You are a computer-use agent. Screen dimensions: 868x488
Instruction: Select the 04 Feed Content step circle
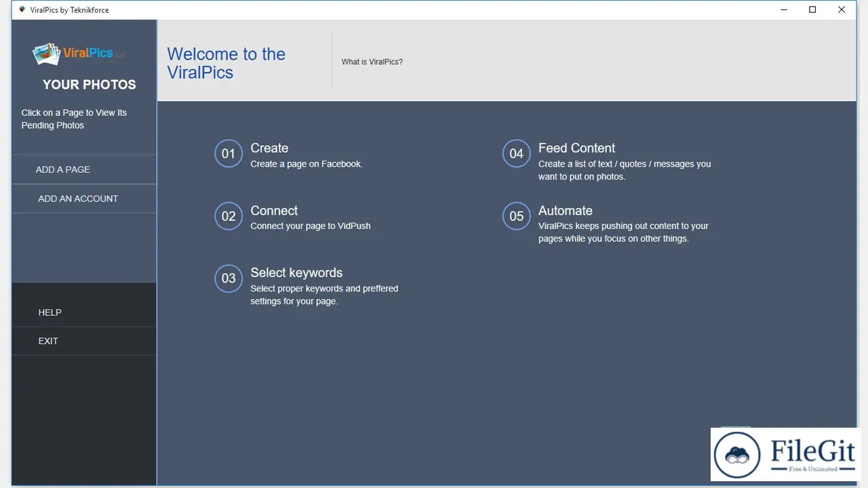point(517,154)
